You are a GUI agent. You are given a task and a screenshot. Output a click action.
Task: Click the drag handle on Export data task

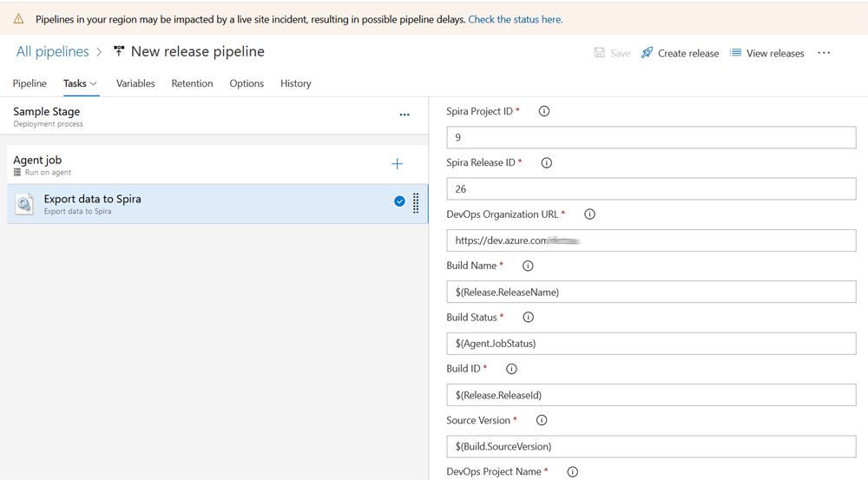coord(416,202)
